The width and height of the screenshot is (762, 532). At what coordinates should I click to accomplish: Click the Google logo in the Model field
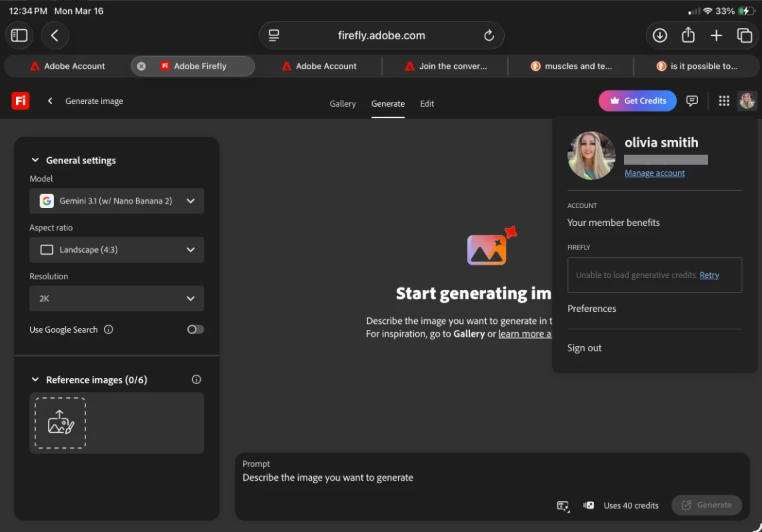pos(47,201)
